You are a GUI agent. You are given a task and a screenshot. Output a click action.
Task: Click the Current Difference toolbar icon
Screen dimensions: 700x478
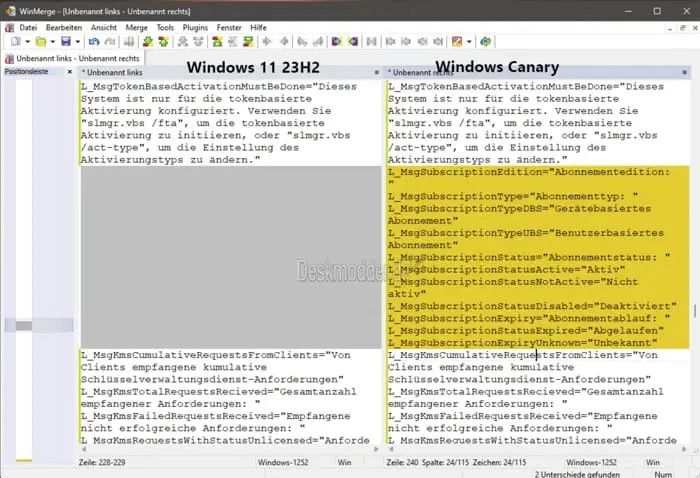point(233,42)
